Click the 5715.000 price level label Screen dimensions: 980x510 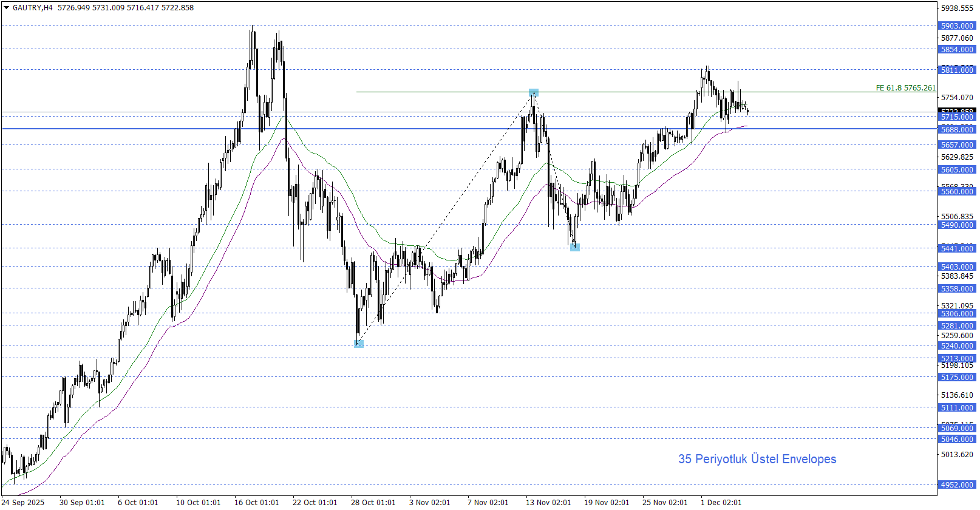[x=957, y=117]
